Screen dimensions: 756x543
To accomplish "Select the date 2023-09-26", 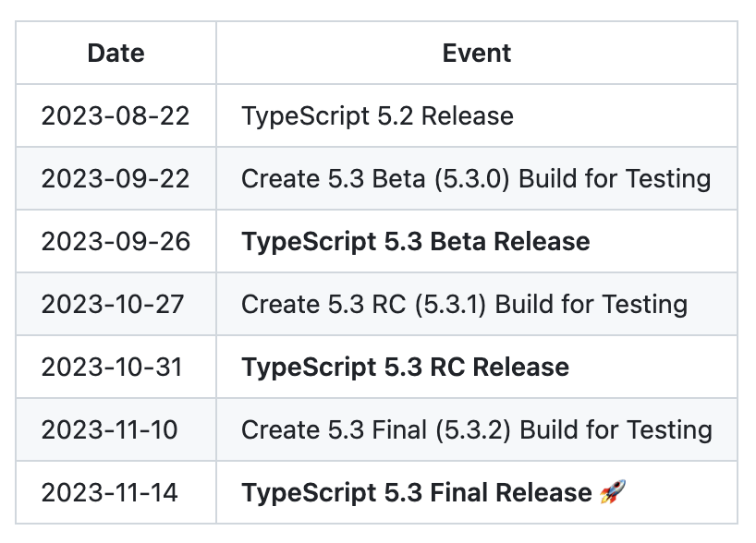I will (x=116, y=241).
